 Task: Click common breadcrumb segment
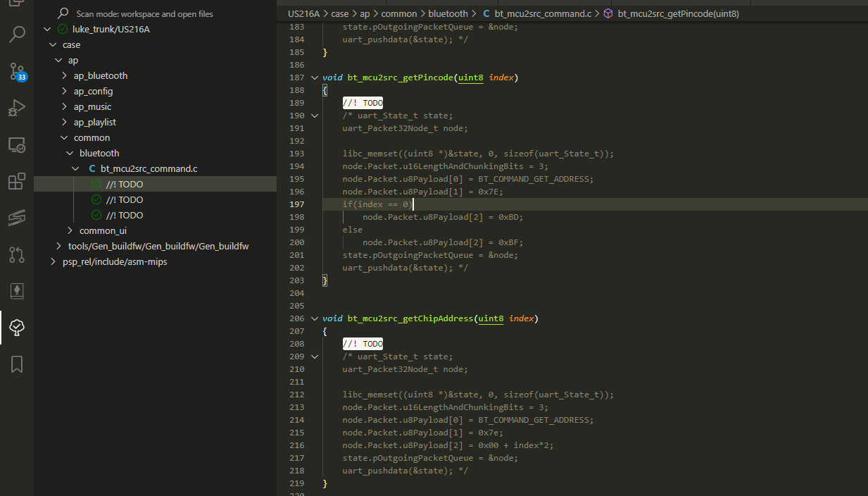399,13
